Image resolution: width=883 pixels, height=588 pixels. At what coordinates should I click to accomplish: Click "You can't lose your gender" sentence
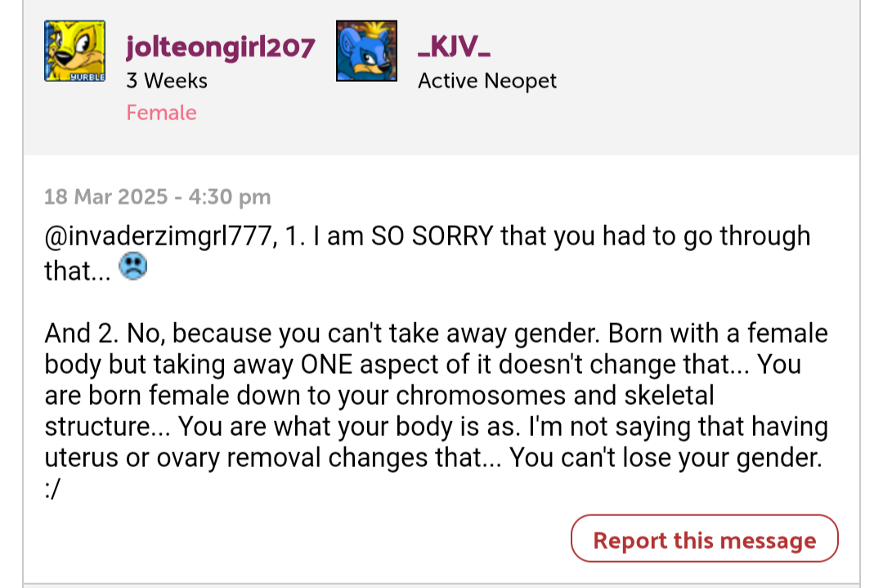click(665, 458)
